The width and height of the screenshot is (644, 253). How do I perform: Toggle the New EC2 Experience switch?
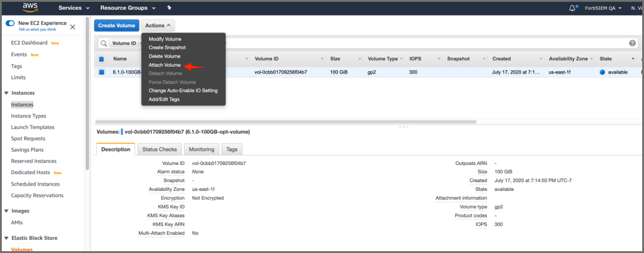click(x=10, y=23)
